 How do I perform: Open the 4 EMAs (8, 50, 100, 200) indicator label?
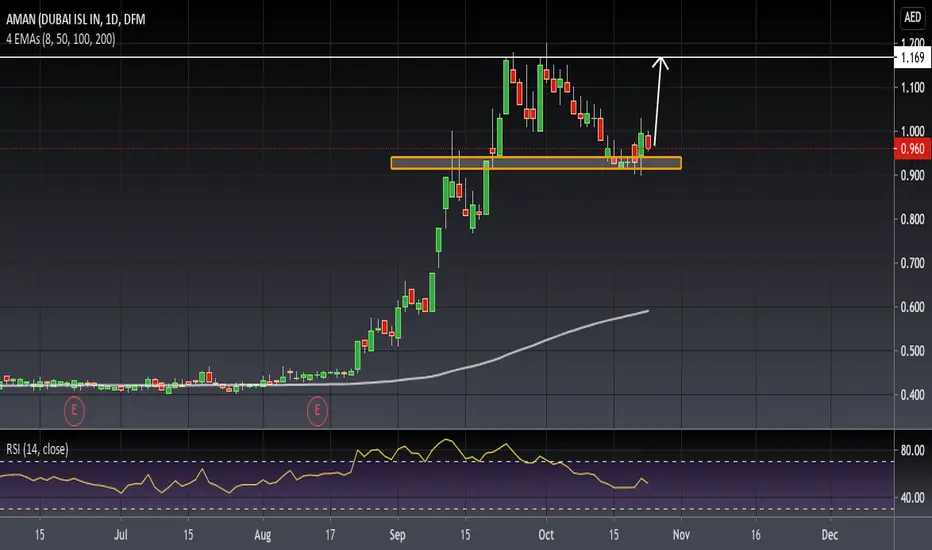point(61,39)
